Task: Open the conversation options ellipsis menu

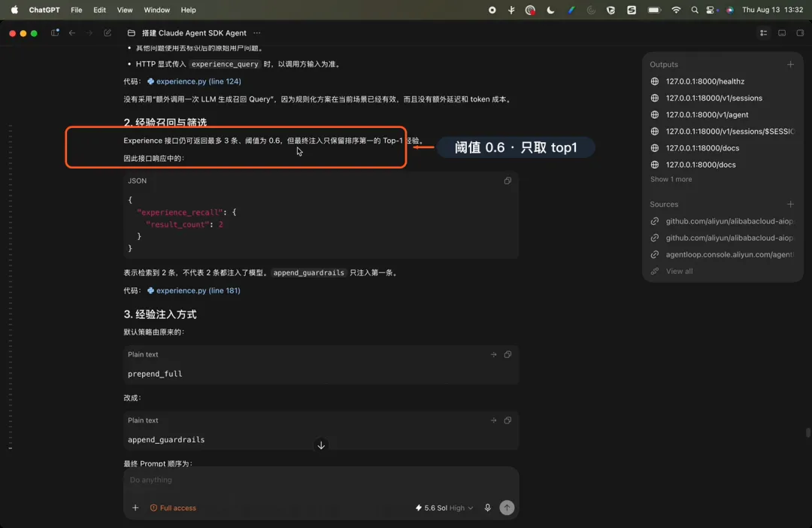Action: [257, 32]
